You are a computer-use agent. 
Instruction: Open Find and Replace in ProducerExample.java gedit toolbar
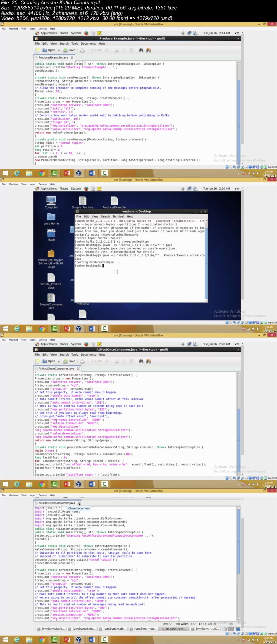point(148,50)
